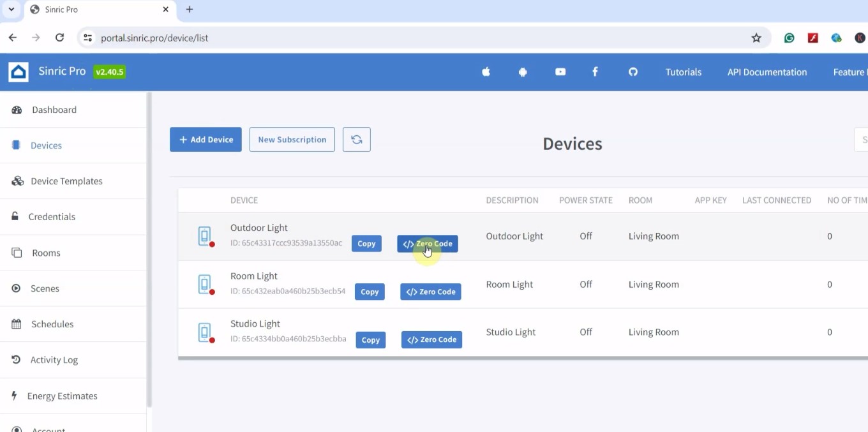The image size is (868, 432).
Task: Click the refresh devices icon button
Action: tap(356, 140)
